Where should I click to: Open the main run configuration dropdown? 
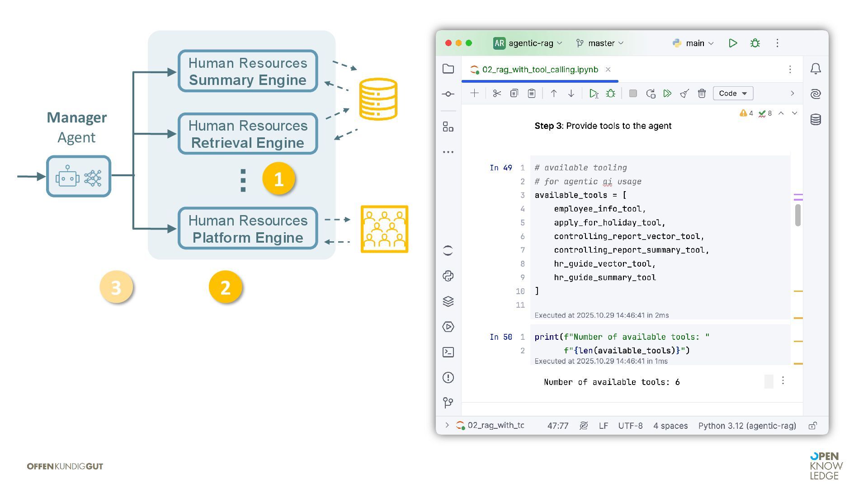pyautogui.click(x=694, y=43)
